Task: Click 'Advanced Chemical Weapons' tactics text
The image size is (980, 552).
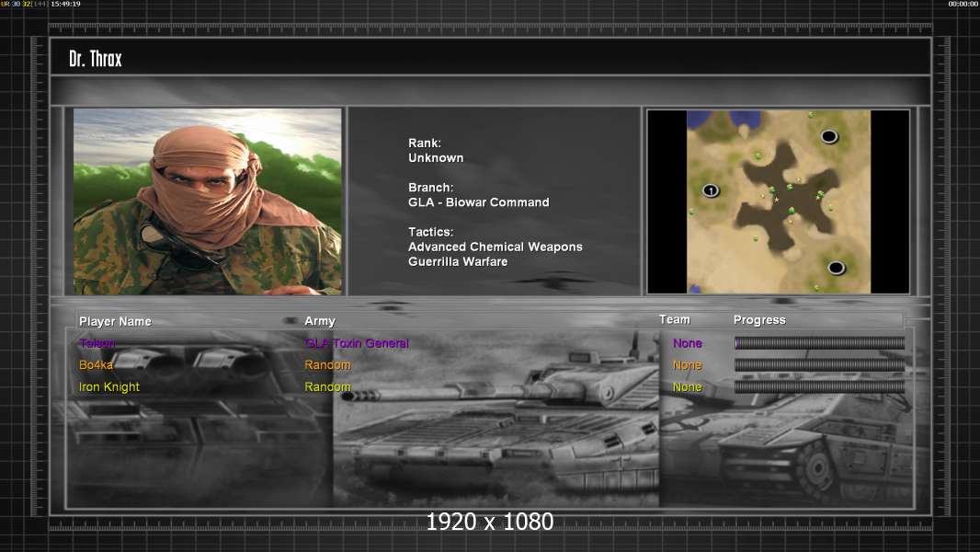Action: point(496,247)
